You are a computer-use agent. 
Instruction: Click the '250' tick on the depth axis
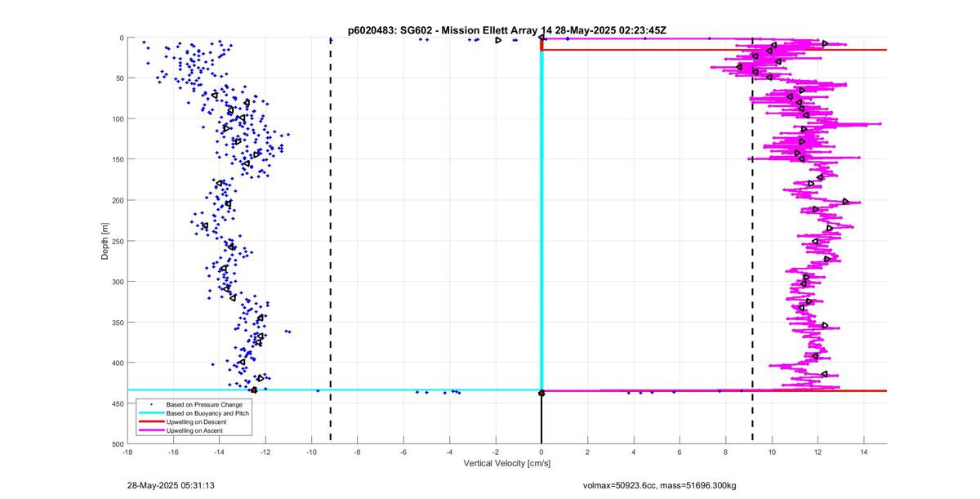pyautogui.click(x=117, y=241)
